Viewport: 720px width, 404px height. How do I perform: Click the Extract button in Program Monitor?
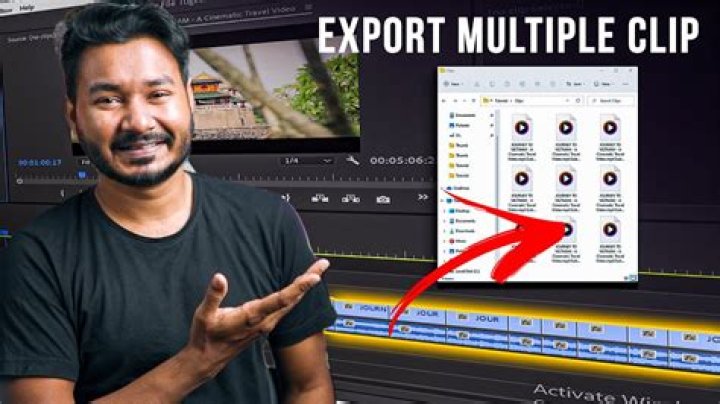click(x=351, y=198)
